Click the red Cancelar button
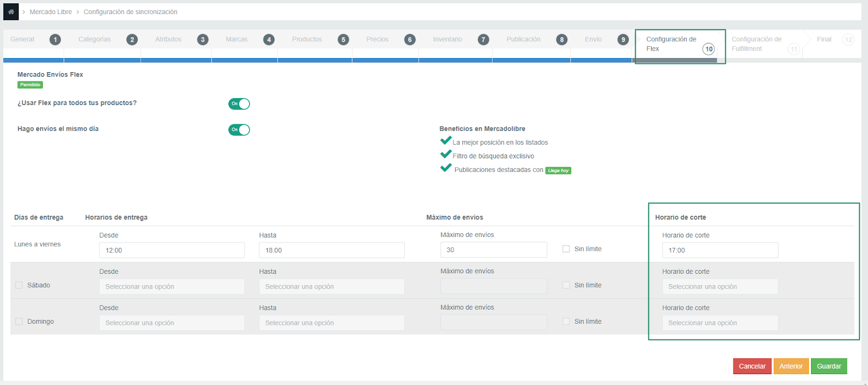The image size is (868, 385). point(752,366)
